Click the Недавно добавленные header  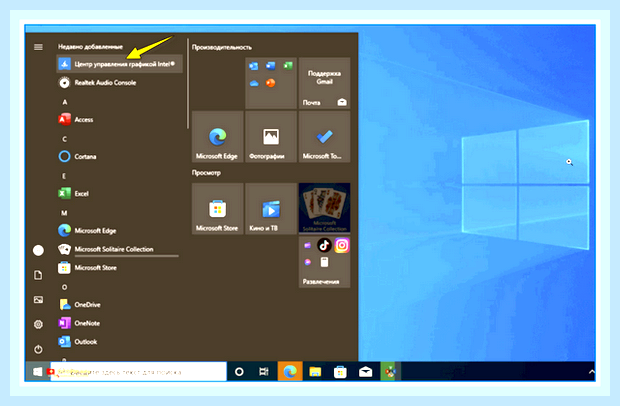91,47
